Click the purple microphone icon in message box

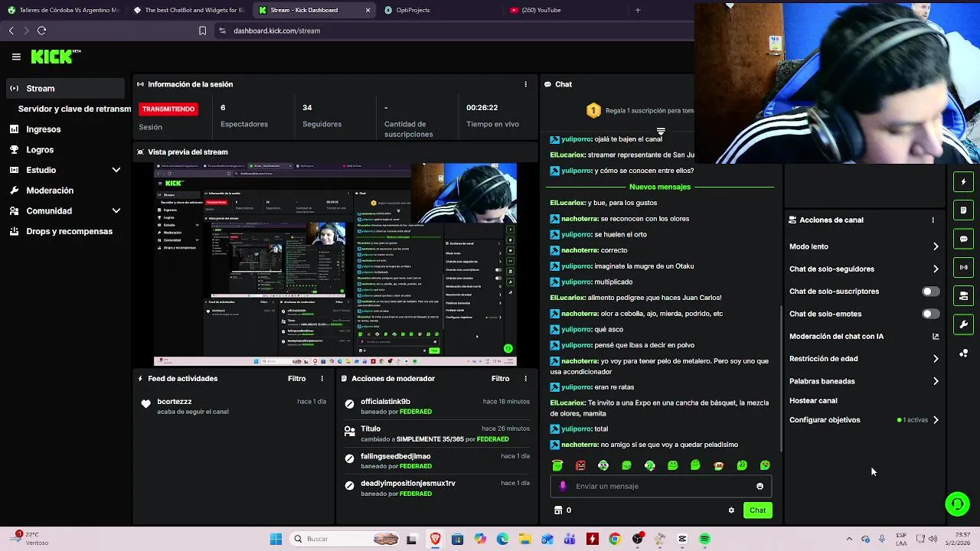(563, 486)
